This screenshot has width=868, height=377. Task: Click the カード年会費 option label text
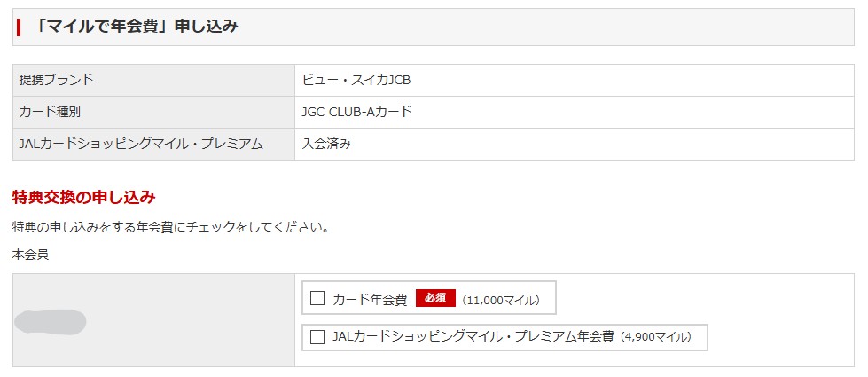pos(370,300)
